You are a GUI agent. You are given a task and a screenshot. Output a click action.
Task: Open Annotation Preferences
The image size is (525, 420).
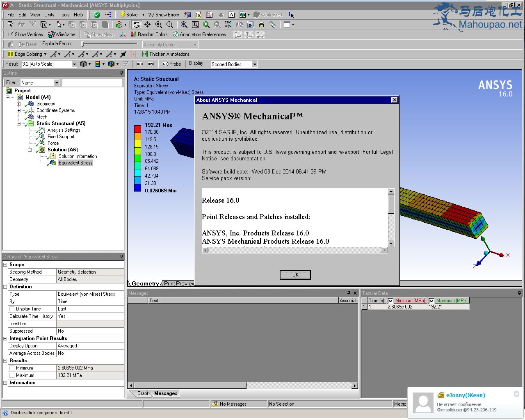[x=199, y=34]
